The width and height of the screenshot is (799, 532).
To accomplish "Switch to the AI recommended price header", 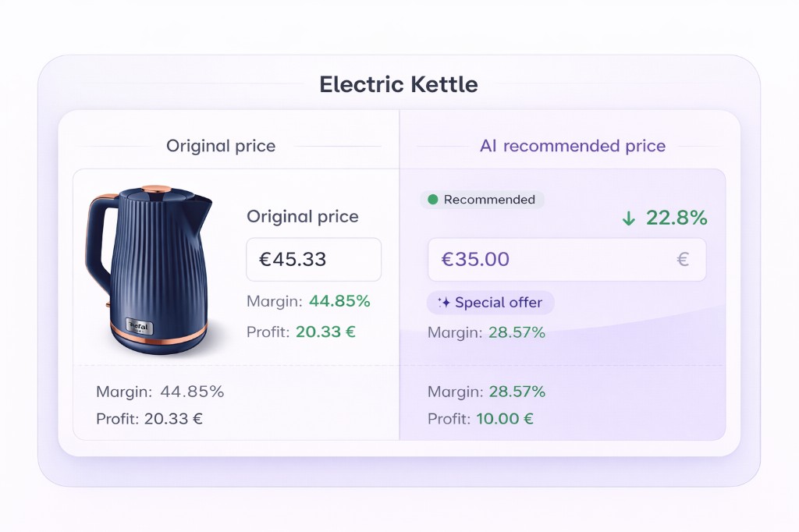I will pyautogui.click(x=572, y=146).
